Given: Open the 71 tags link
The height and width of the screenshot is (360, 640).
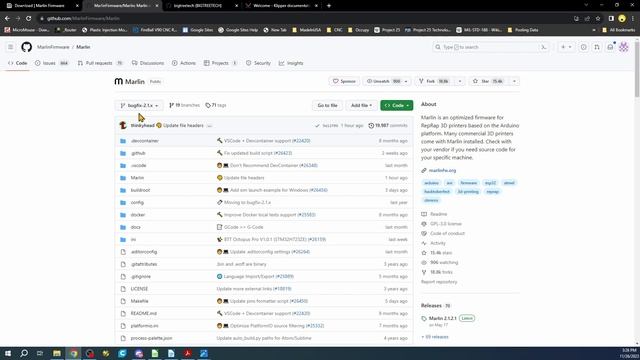Looking at the screenshot, I should (x=216, y=105).
